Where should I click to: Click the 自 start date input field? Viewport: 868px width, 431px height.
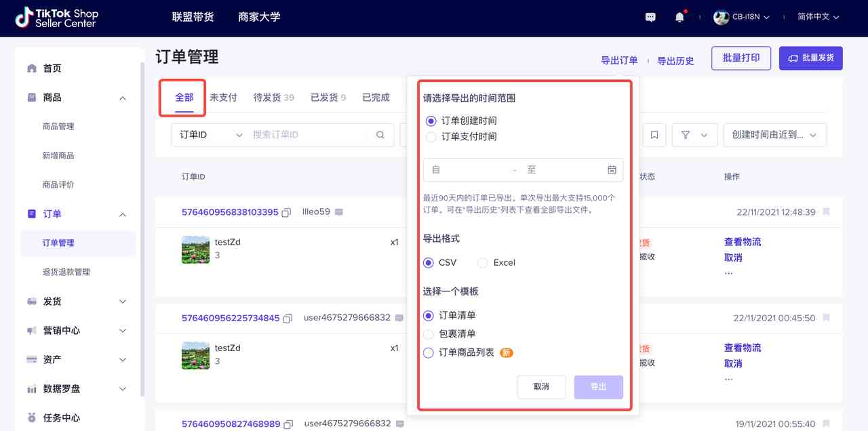click(468, 169)
